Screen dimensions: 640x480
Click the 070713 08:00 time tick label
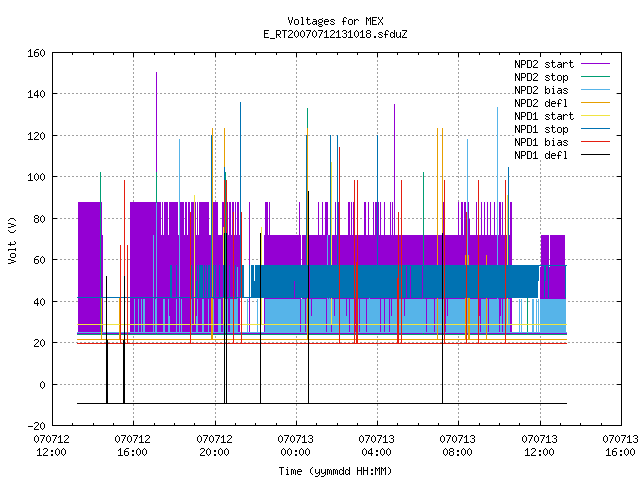458,446
